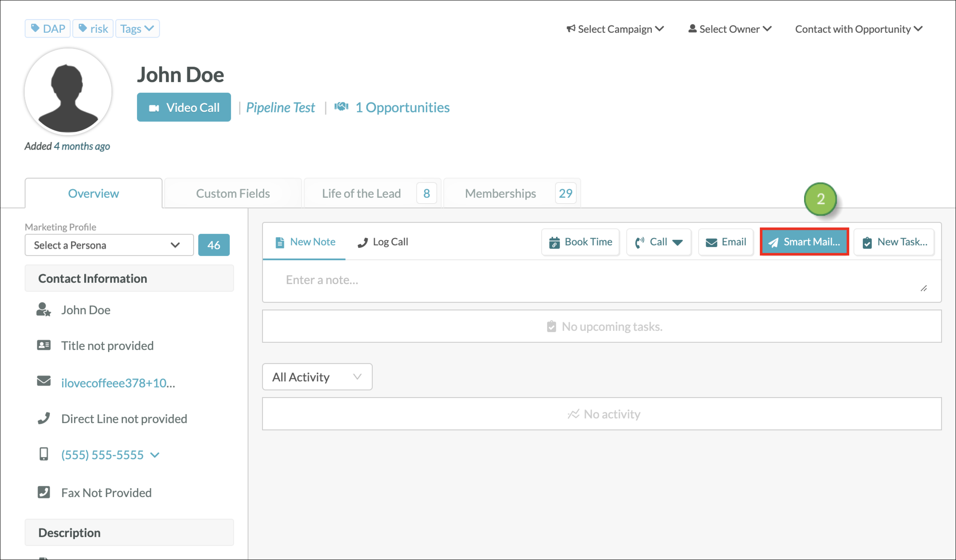
Task: Click the Life of the Lead count 8
Action: tap(426, 193)
